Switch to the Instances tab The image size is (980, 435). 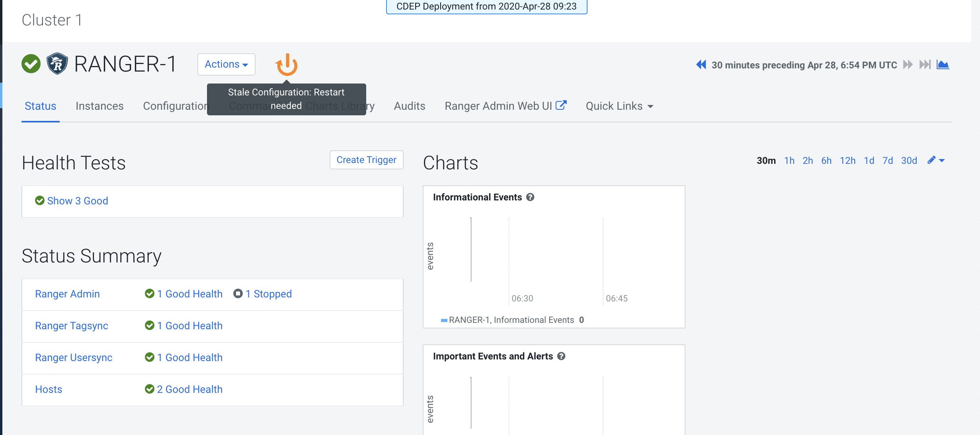[x=100, y=106]
